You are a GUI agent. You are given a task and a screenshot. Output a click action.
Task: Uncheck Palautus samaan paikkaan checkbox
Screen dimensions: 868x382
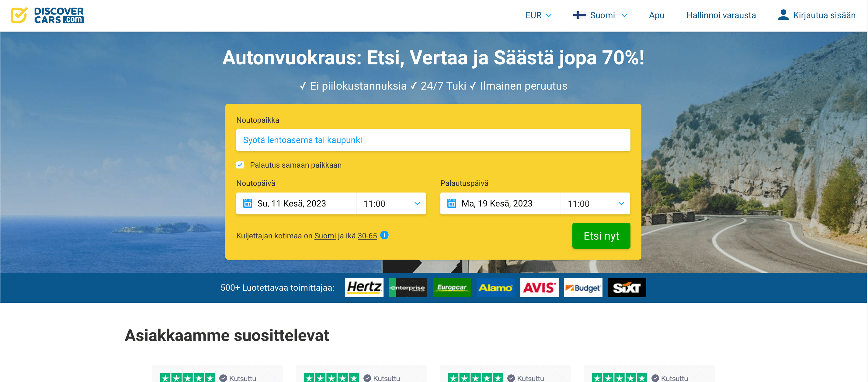(x=240, y=165)
